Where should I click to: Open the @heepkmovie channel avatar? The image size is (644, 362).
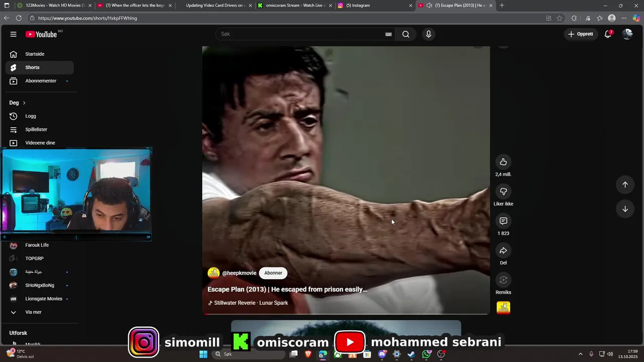(x=213, y=273)
